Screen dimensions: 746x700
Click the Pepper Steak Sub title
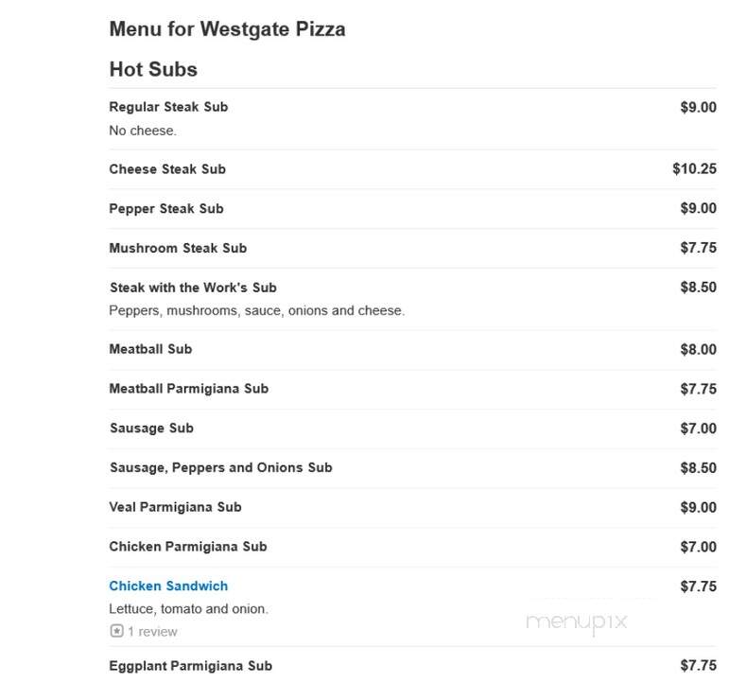166,208
